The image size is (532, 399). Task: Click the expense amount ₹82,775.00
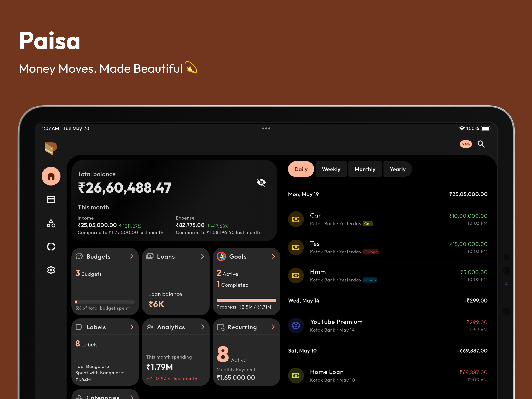[190, 225]
